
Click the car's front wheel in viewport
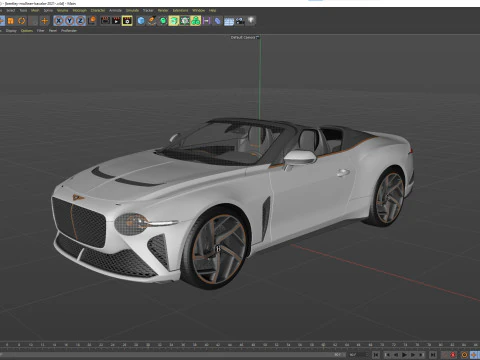(x=218, y=248)
